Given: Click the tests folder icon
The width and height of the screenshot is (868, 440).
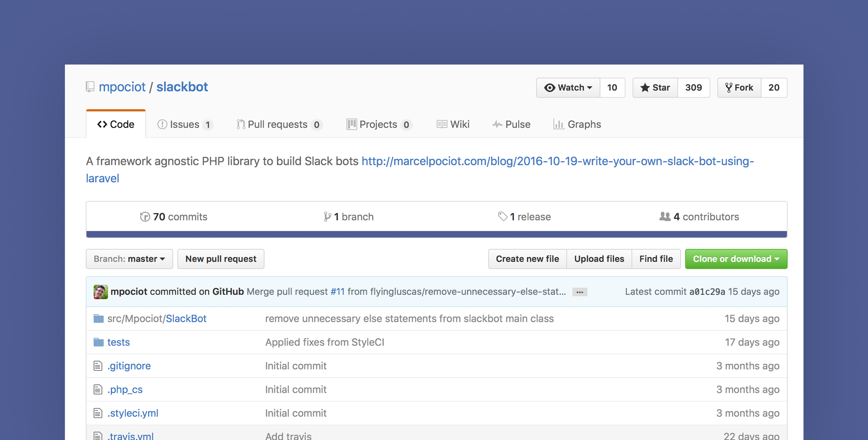Looking at the screenshot, I should click(x=99, y=342).
